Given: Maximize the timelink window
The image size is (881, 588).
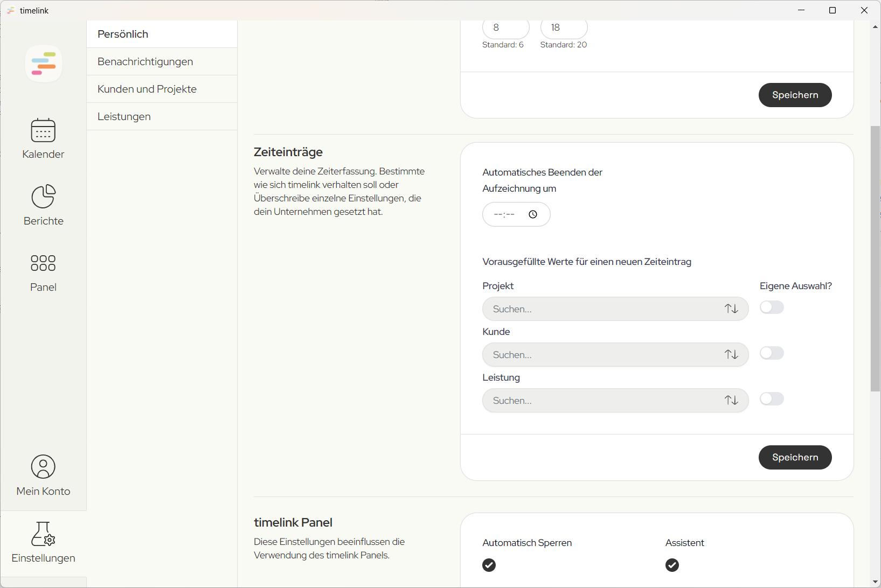Looking at the screenshot, I should (833, 10).
